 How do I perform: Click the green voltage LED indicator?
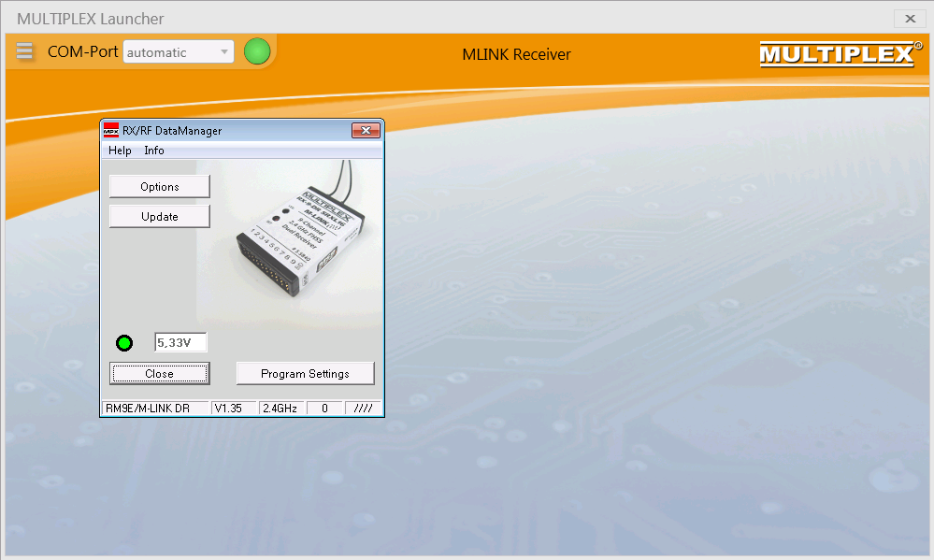pyautogui.click(x=124, y=343)
